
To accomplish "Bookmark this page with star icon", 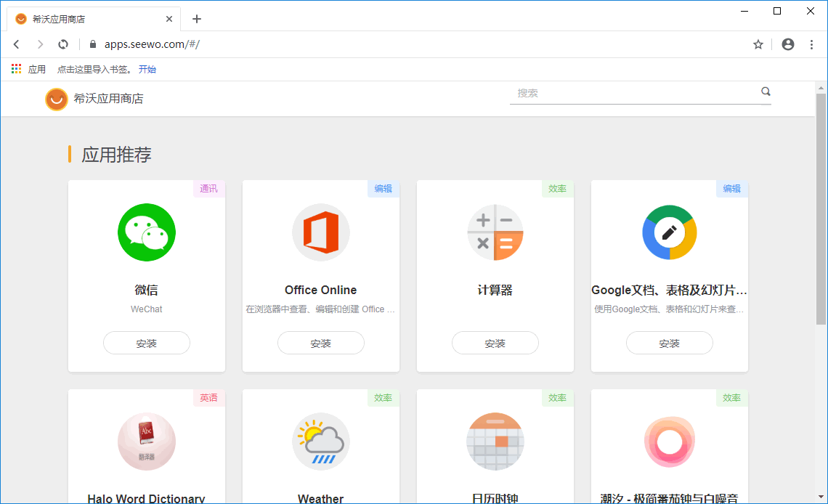I will coord(758,44).
